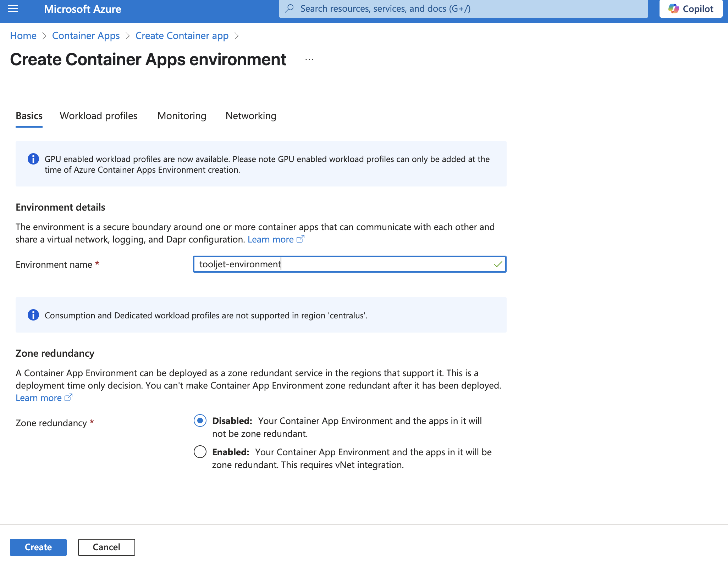Screen dimensions: 728x568
Task: Open the Monitoring tab
Action: pos(182,116)
